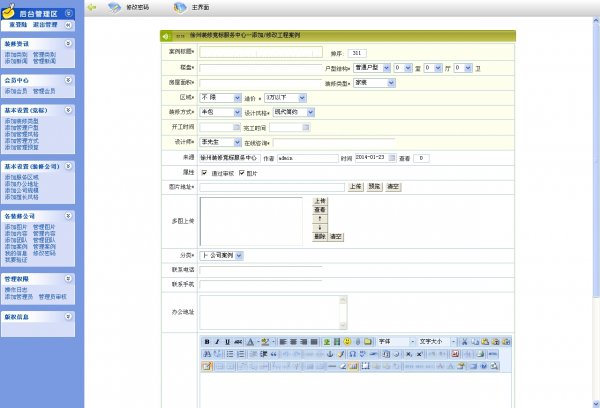Apply superscript formatting in the editor
Viewport: 600px width, 408px height.
(x=419, y=354)
